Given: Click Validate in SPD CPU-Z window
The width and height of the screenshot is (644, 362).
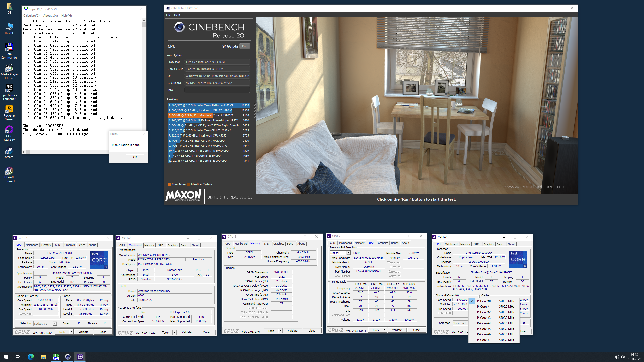Looking at the screenshot, I should 397,330.
